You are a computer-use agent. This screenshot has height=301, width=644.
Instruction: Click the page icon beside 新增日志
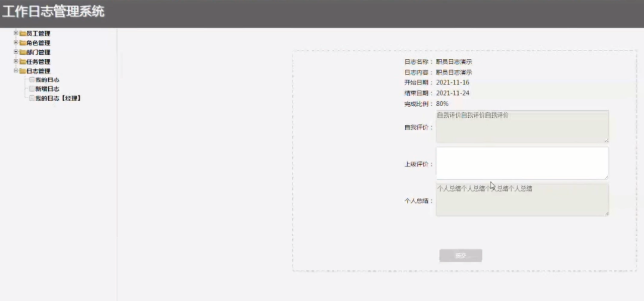pyautogui.click(x=32, y=89)
